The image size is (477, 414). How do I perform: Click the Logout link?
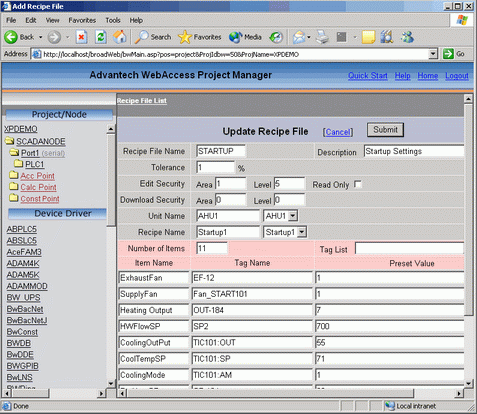[x=457, y=76]
